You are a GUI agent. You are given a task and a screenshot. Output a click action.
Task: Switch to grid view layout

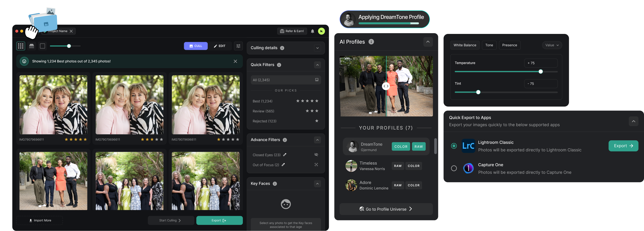21,46
